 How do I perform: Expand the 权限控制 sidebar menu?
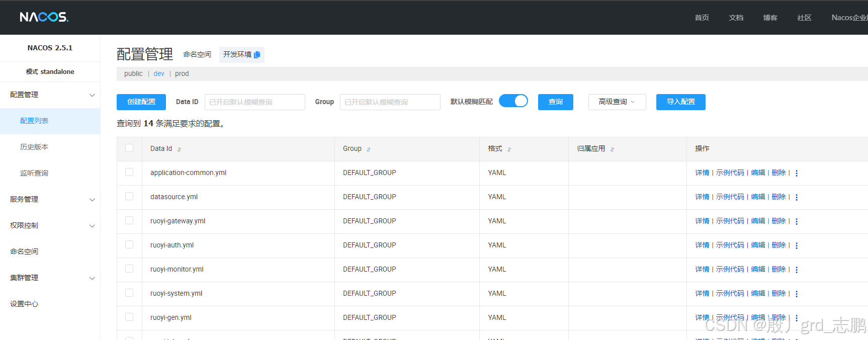pyautogui.click(x=50, y=226)
